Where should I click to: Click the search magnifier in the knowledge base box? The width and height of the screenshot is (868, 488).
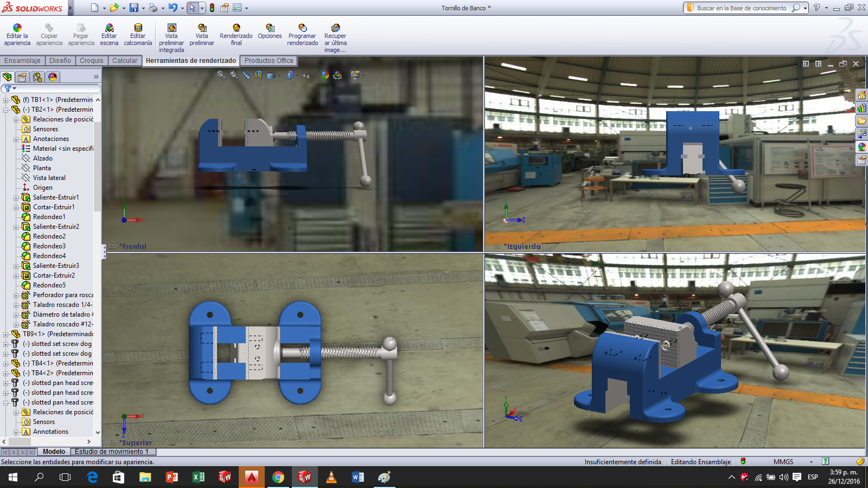(x=795, y=8)
